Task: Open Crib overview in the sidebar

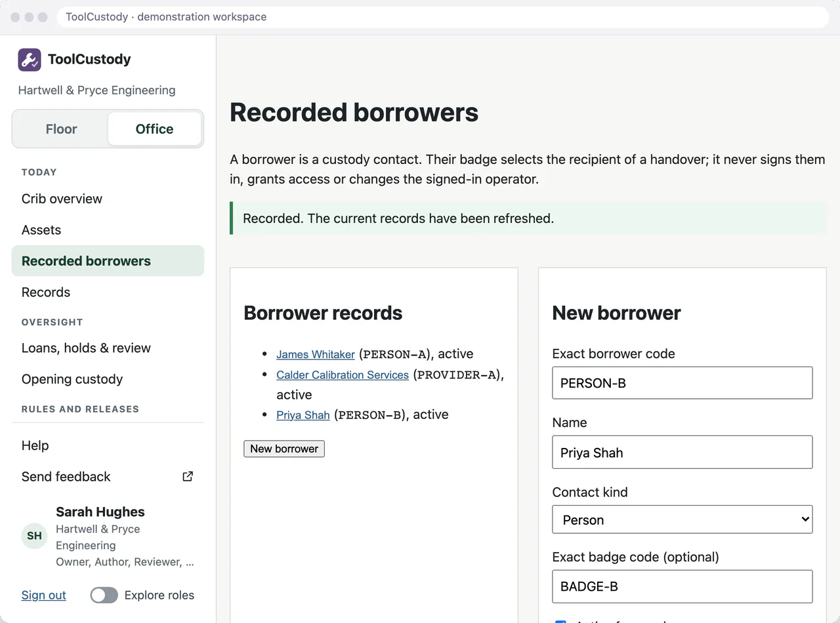Action: pos(108,199)
